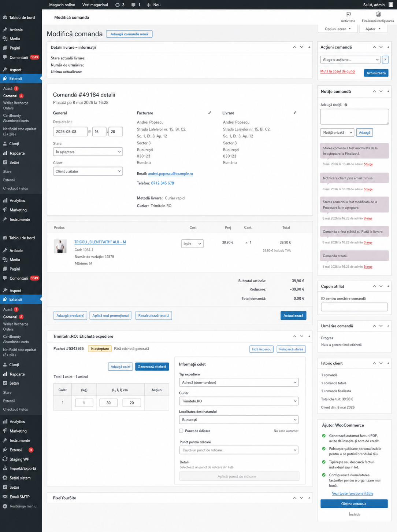Click Obține extensia button
This screenshot has height=532, width=397.
[x=354, y=504]
